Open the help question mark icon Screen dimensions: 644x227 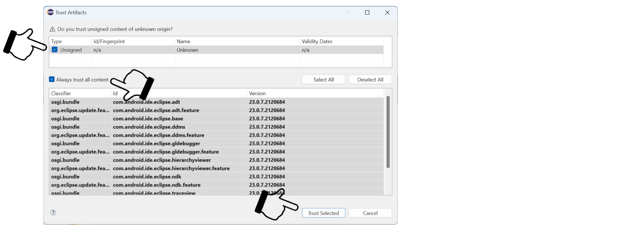pyautogui.click(x=53, y=213)
